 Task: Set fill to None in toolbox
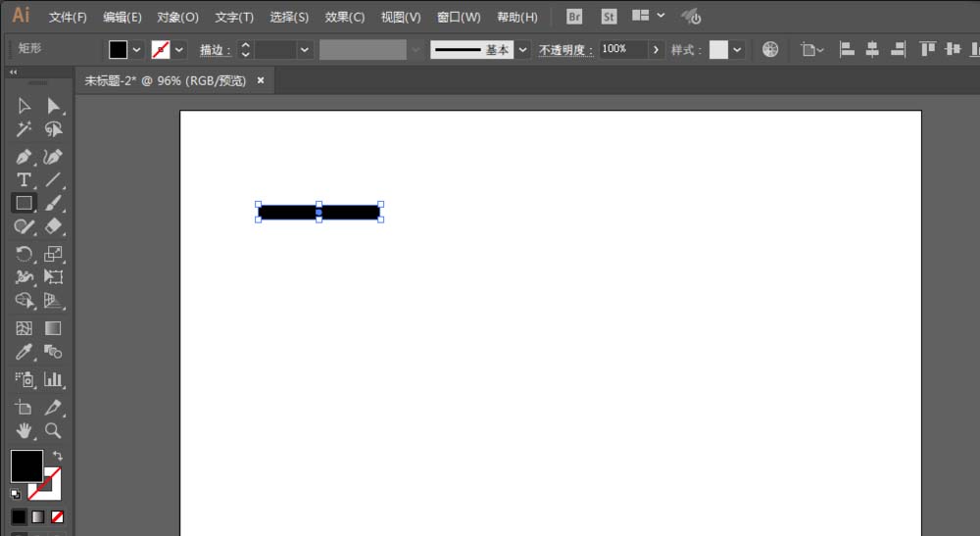[x=57, y=515]
